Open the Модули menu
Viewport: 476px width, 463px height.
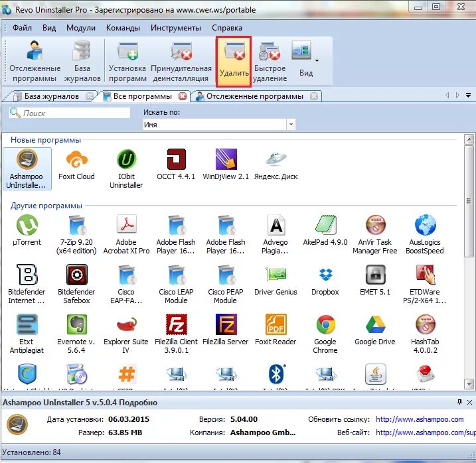(x=81, y=28)
